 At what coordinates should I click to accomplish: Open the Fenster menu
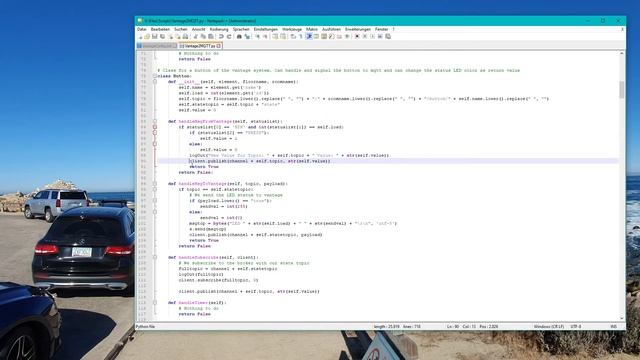pyautogui.click(x=381, y=29)
